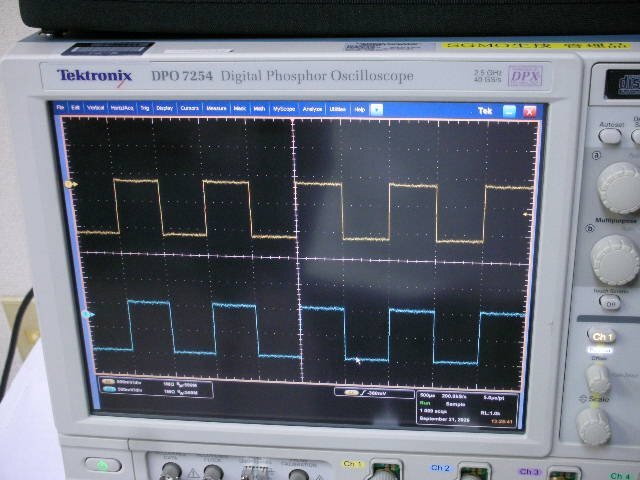The width and height of the screenshot is (640, 480).
Task: Click the trigger source badge in trigger readout
Action: (351, 393)
